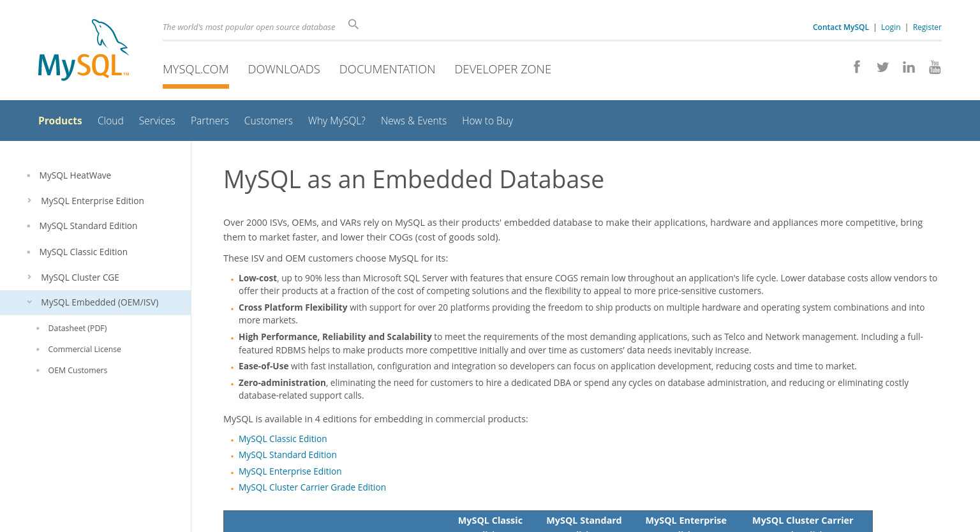This screenshot has width=980, height=532.
Task: Open the Customers menu item
Action: pos(269,121)
